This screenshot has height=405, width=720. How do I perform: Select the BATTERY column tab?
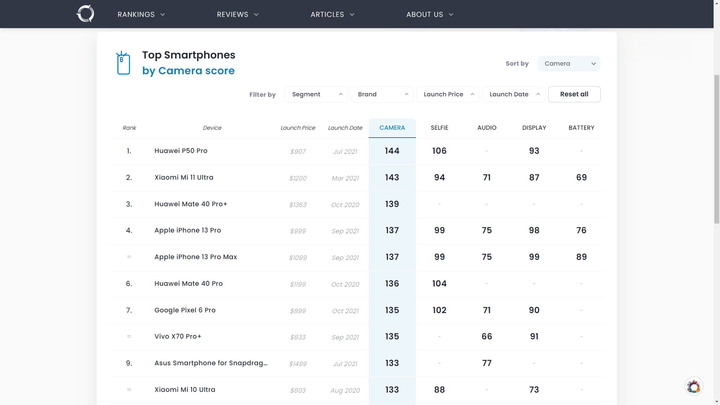581,128
